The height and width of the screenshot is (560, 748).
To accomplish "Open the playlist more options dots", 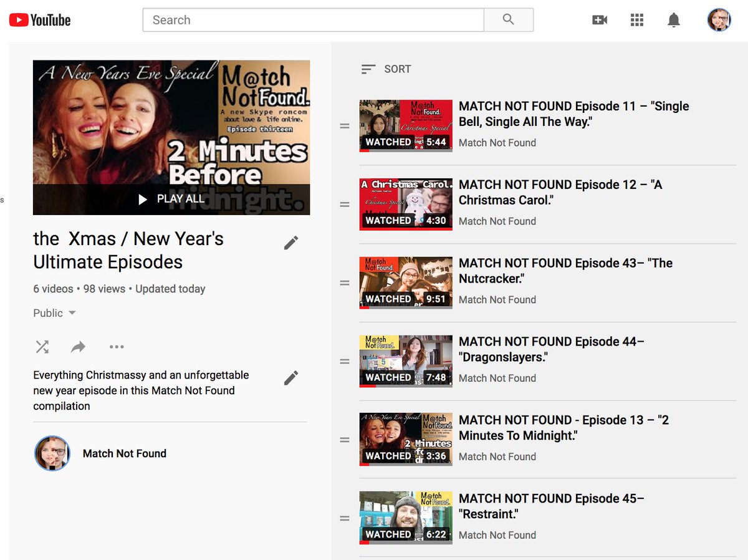I will 117,347.
